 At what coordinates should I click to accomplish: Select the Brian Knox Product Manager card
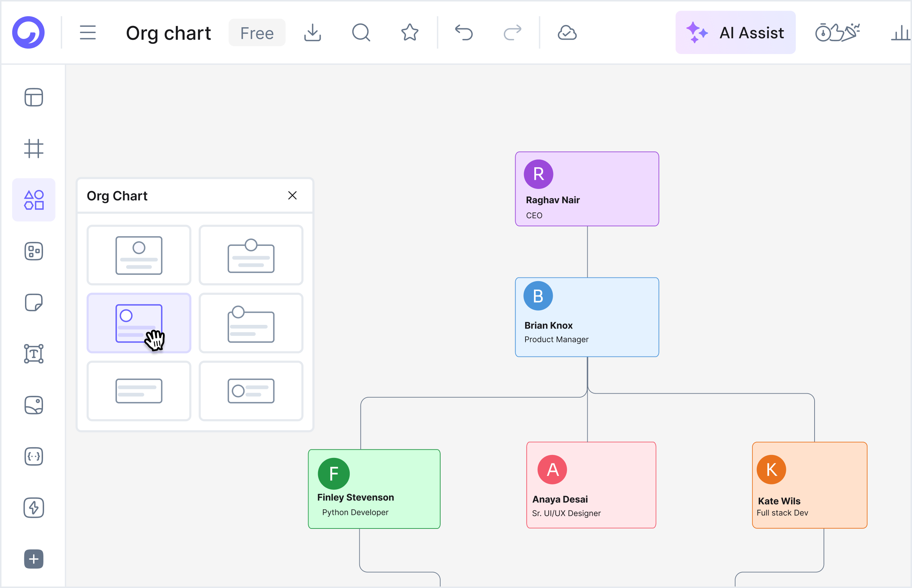[587, 317]
